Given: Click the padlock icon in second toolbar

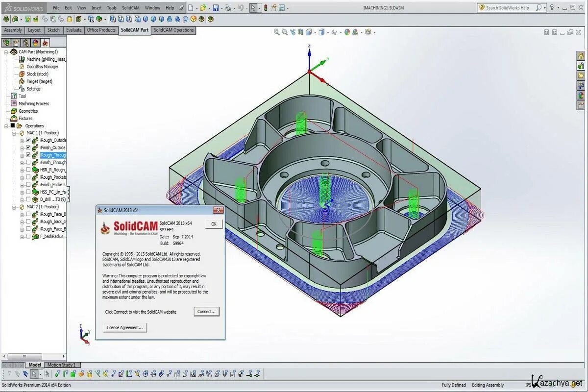Looking at the screenshot, I should [x=70, y=19].
